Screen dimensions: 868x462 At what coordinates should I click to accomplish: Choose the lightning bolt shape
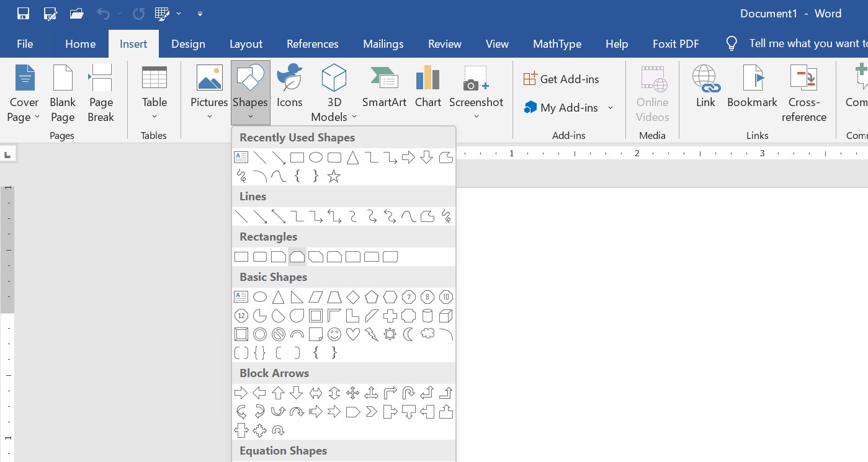[372, 335]
